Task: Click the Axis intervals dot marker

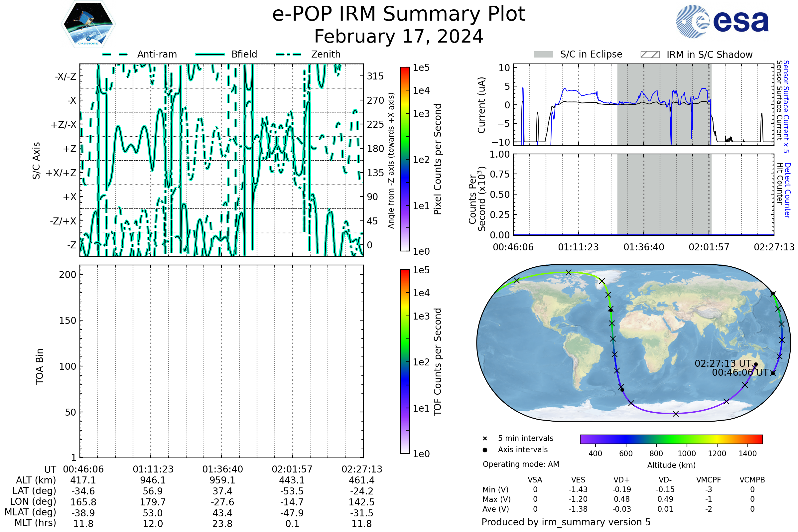Action: point(485,450)
